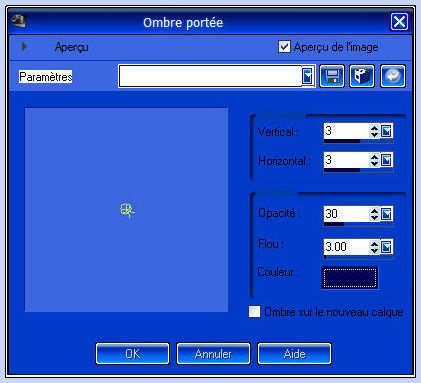Click the Opacité spinner arrows
421x383 pixels.
coord(374,214)
